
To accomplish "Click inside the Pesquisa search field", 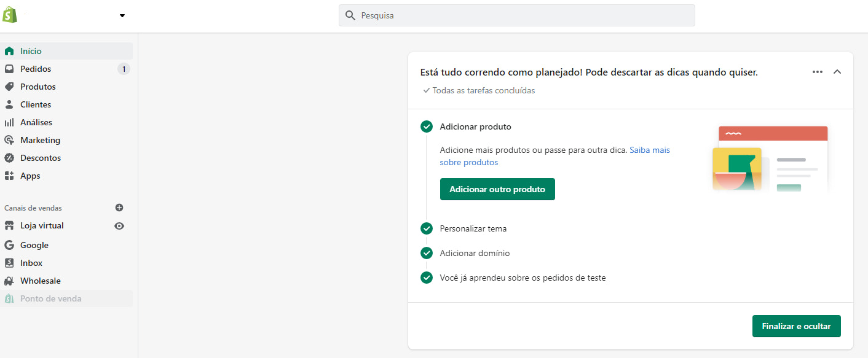I will (x=516, y=15).
